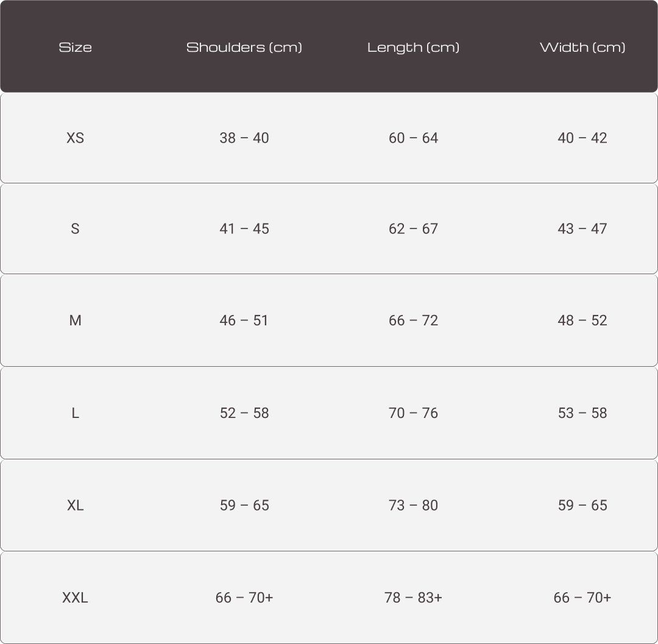Select the XS size label
658x644 pixels.
click(x=75, y=138)
